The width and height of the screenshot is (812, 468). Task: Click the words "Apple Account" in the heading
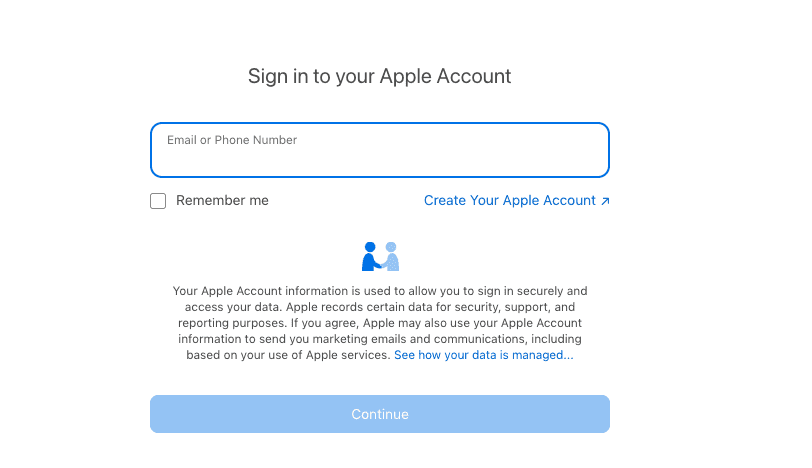click(x=445, y=76)
